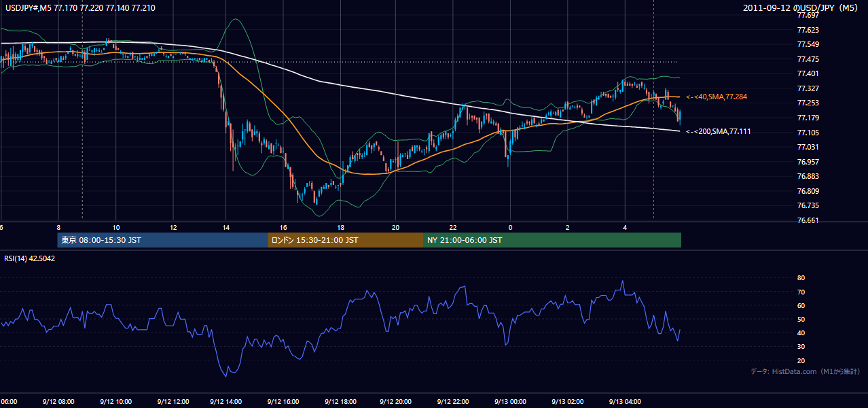This screenshot has height=408, width=868.
Task: Click the 77.253 price axis label
Action: (808, 103)
